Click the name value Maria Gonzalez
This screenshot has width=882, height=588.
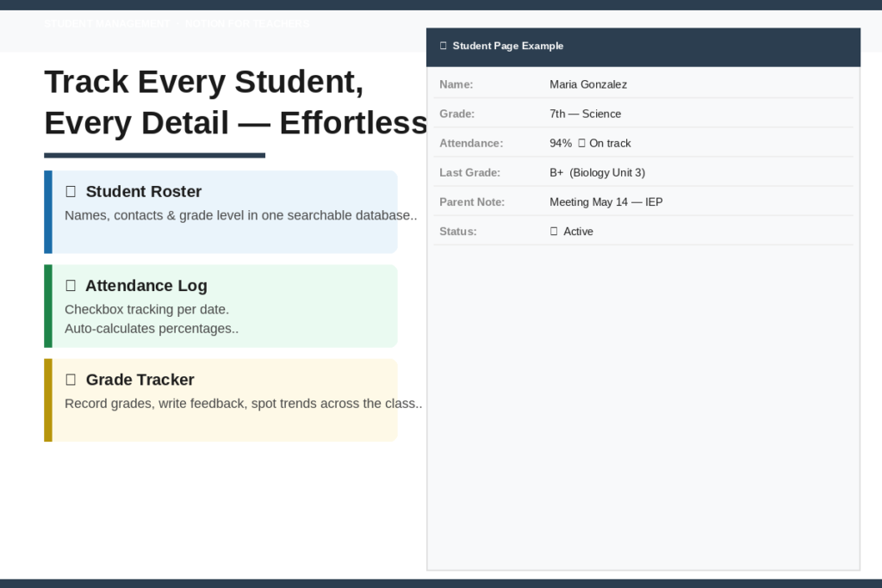pyautogui.click(x=588, y=84)
